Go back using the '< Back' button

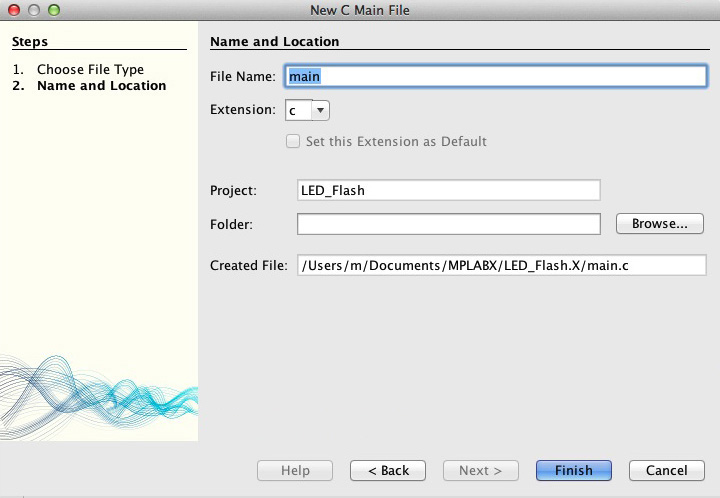coord(388,470)
